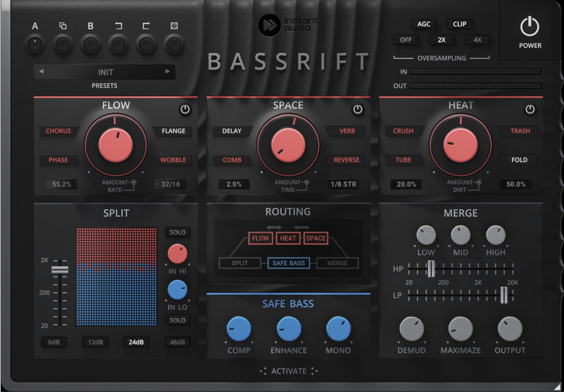Image resolution: width=564 pixels, height=392 pixels.
Task: Click the SPACE amount value 2.0%
Action: point(234,185)
